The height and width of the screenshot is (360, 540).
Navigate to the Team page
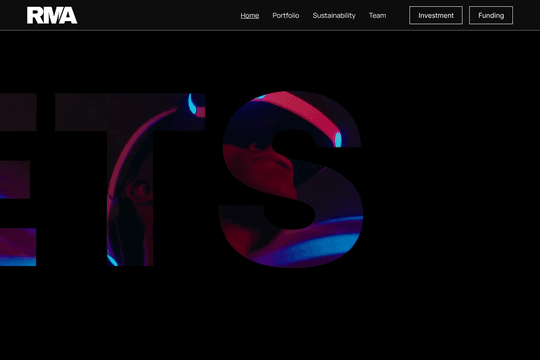coord(377,16)
